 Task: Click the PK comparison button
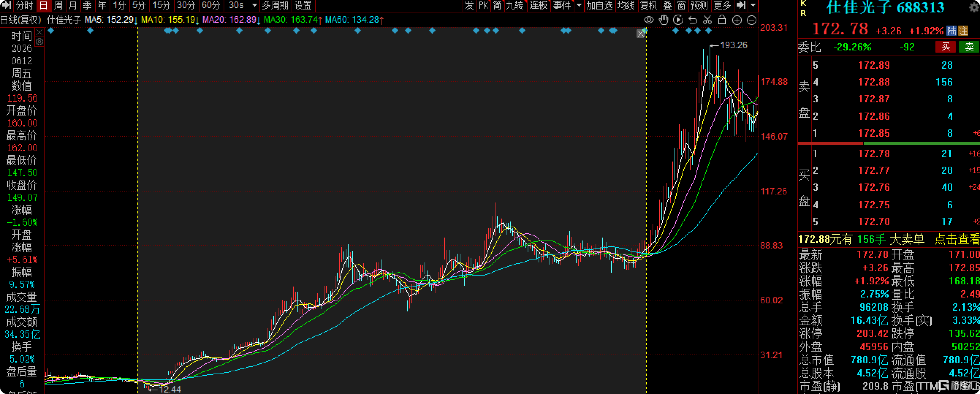pyautogui.click(x=483, y=5)
